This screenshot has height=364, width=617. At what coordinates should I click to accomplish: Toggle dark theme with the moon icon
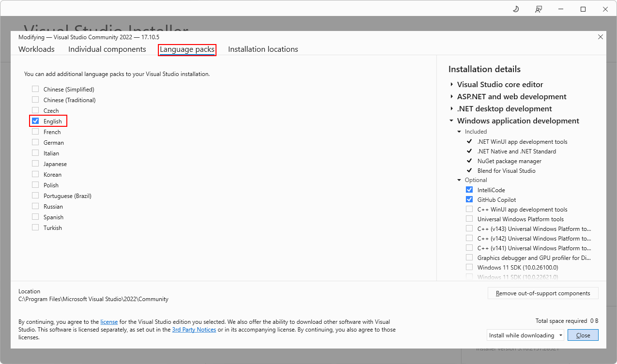click(x=515, y=9)
